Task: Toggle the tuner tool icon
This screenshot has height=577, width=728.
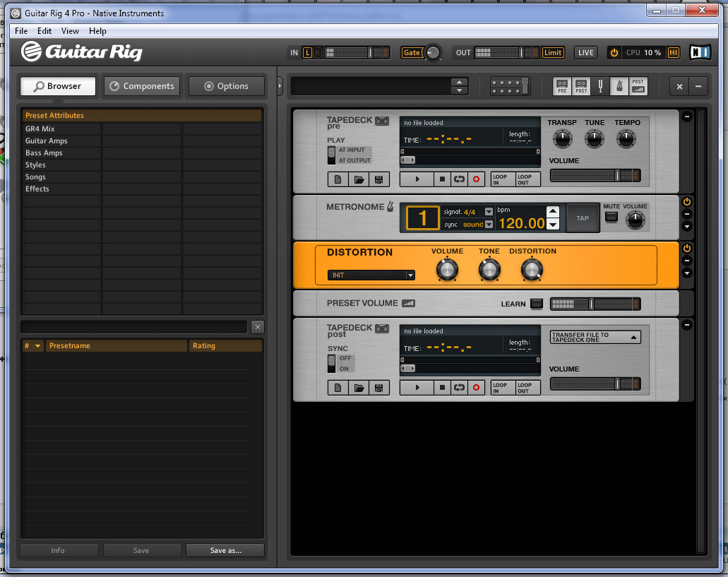Action: (600, 86)
